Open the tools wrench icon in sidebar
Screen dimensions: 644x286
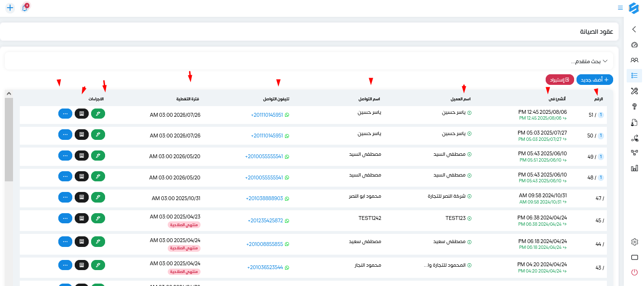[634, 91]
